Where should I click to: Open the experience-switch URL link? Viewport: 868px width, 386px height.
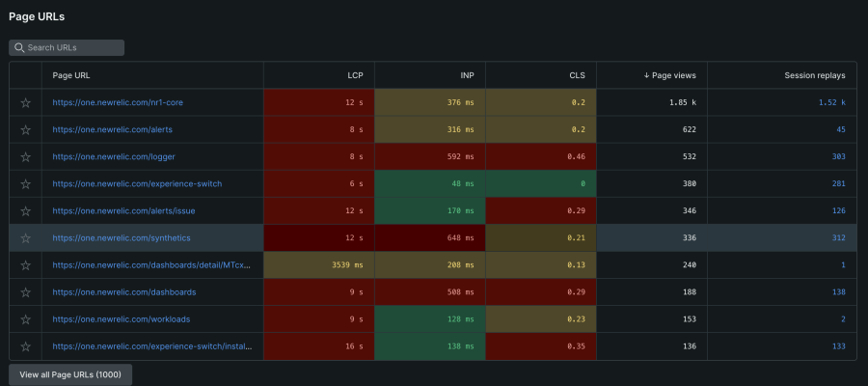tap(137, 184)
